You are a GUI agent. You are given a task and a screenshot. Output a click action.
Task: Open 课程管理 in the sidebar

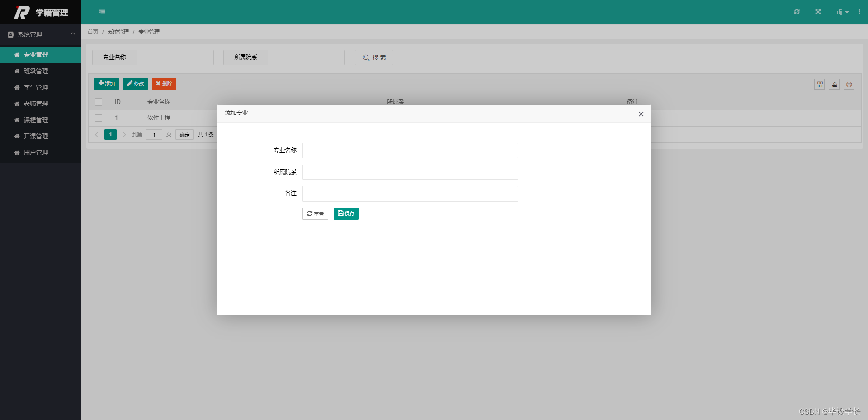(x=41, y=120)
